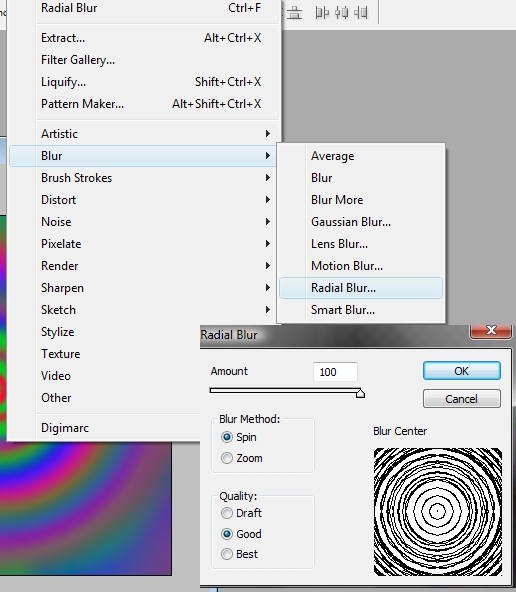Click Distribute left edges icon
This screenshot has height=592, width=516.
coord(322,12)
